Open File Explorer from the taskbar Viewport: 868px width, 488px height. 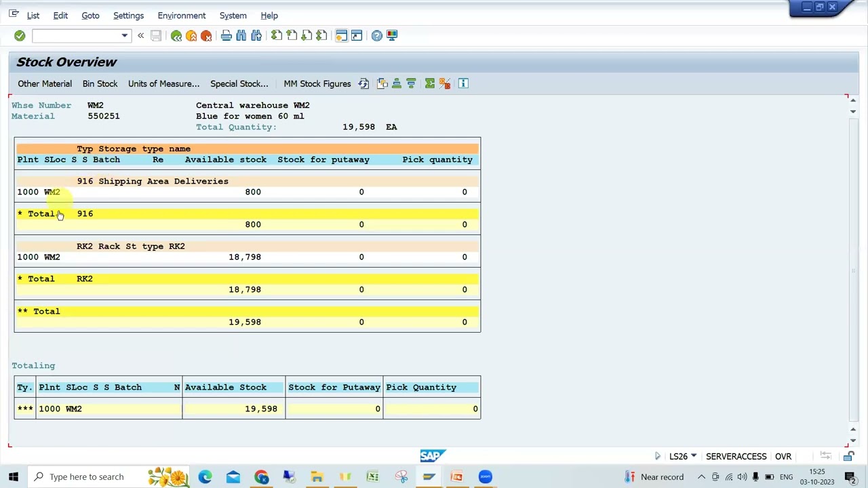coord(317,476)
